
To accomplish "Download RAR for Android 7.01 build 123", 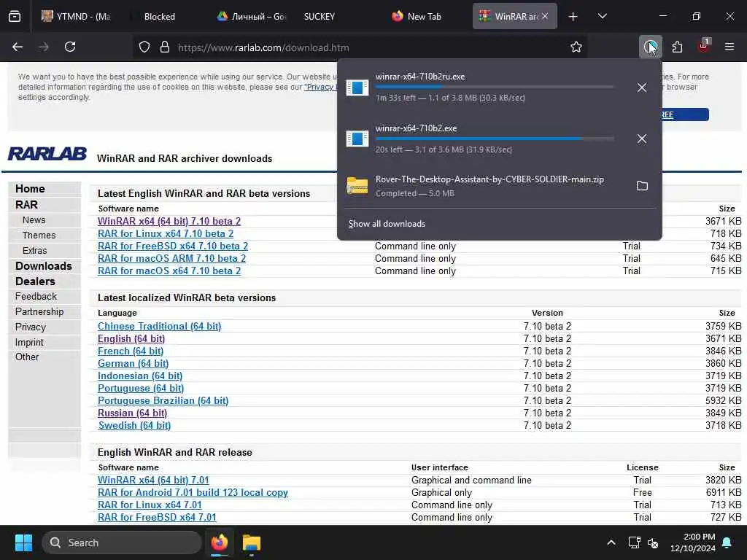I will point(193,493).
